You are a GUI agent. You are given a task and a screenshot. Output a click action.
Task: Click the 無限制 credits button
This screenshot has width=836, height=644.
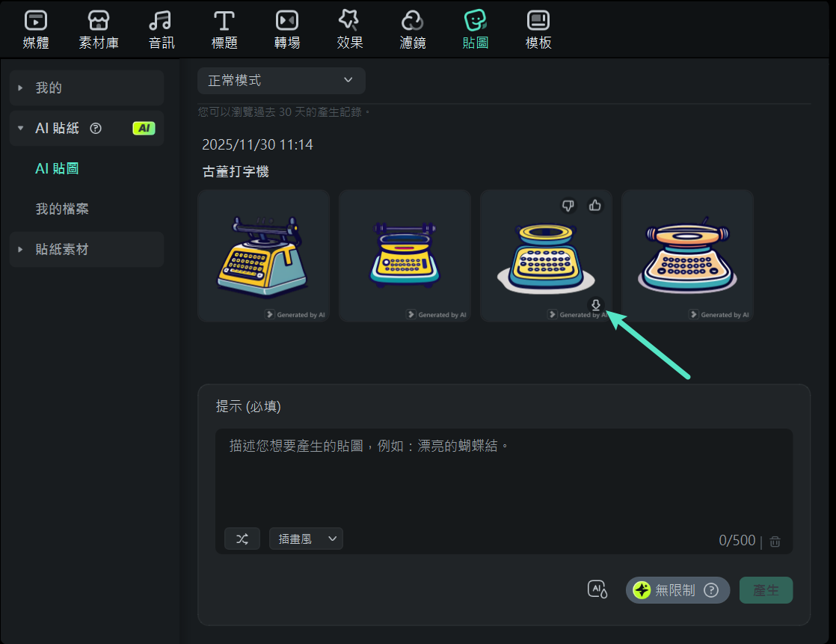(677, 590)
